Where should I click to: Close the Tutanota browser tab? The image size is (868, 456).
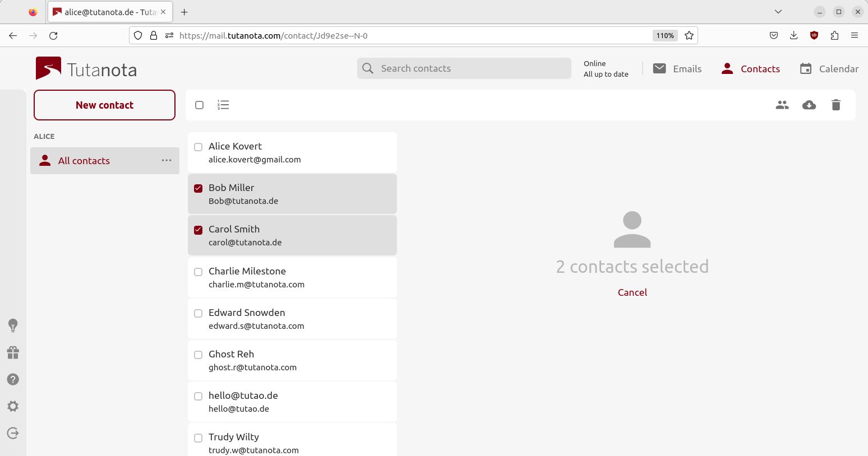(x=163, y=12)
